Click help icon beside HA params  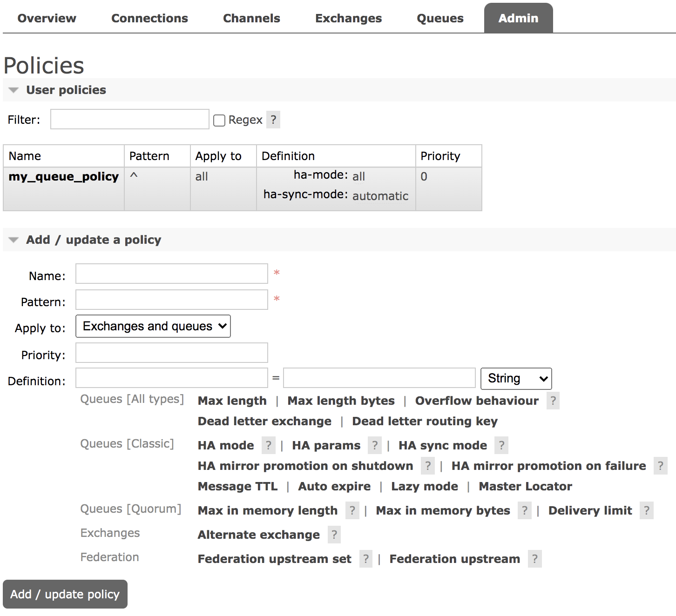point(374,445)
